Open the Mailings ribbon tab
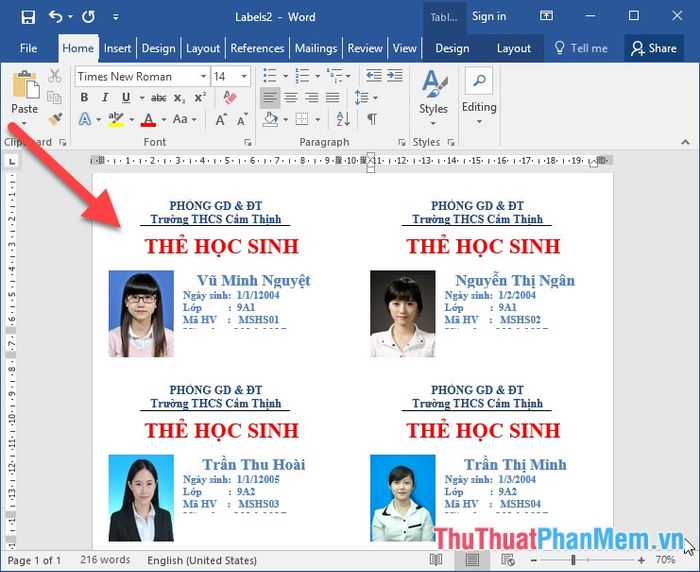Viewport: 700px width, 572px height. point(315,48)
